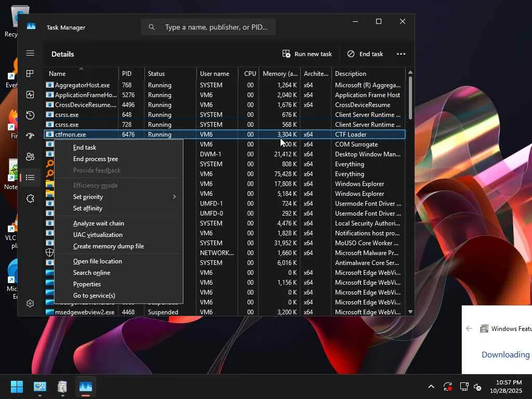The width and height of the screenshot is (532, 399).
Task: Open Task Manager settings gear
Action: (30, 303)
